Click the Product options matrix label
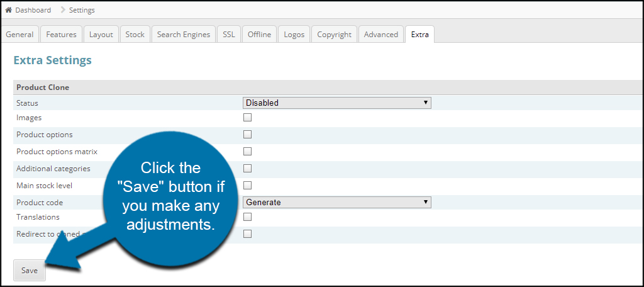644x287 pixels. click(x=57, y=151)
